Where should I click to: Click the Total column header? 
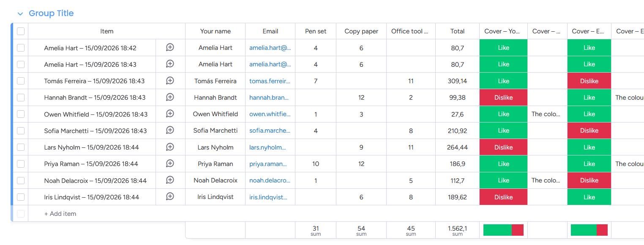click(457, 31)
